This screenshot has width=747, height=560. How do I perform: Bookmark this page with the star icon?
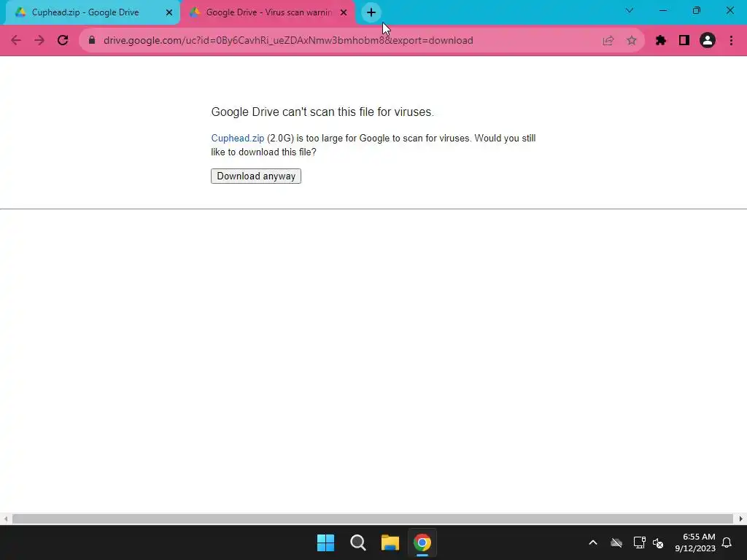[x=632, y=41]
